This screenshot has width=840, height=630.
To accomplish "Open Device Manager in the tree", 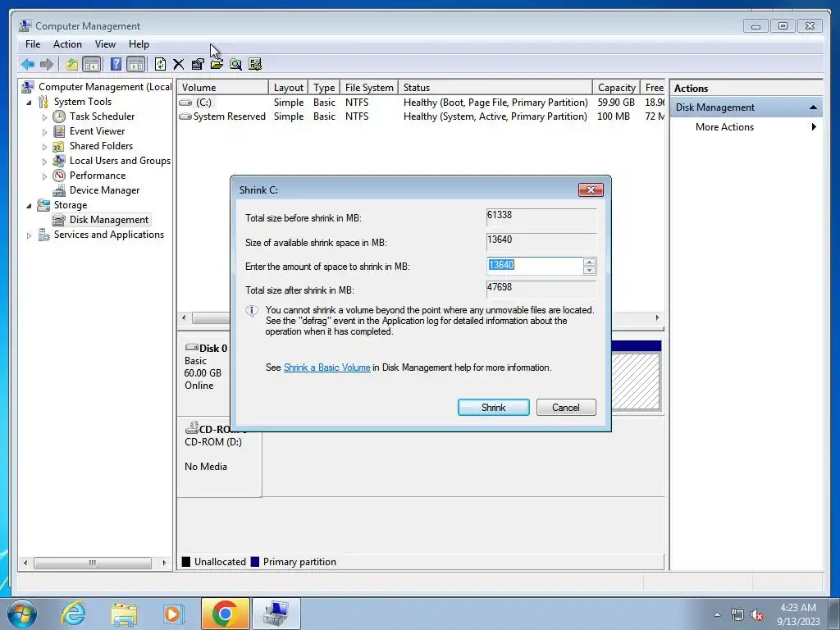I will click(x=104, y=190).
